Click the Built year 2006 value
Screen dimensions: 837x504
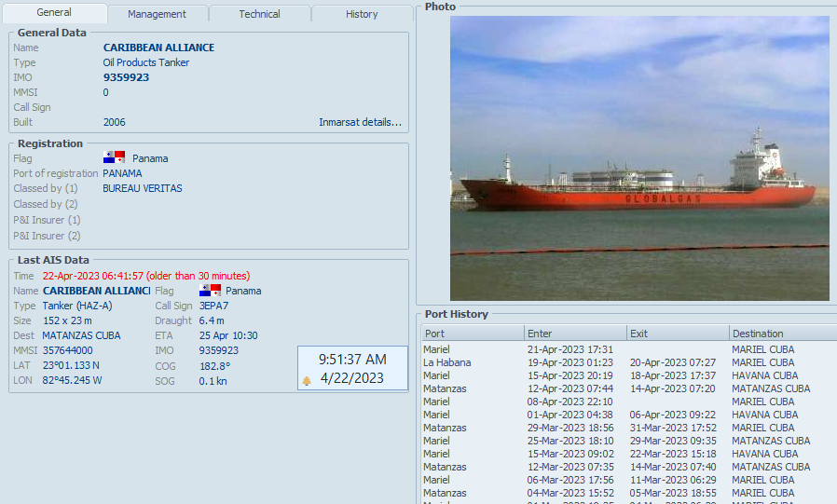pyautogui.click(x=115, y=122)
